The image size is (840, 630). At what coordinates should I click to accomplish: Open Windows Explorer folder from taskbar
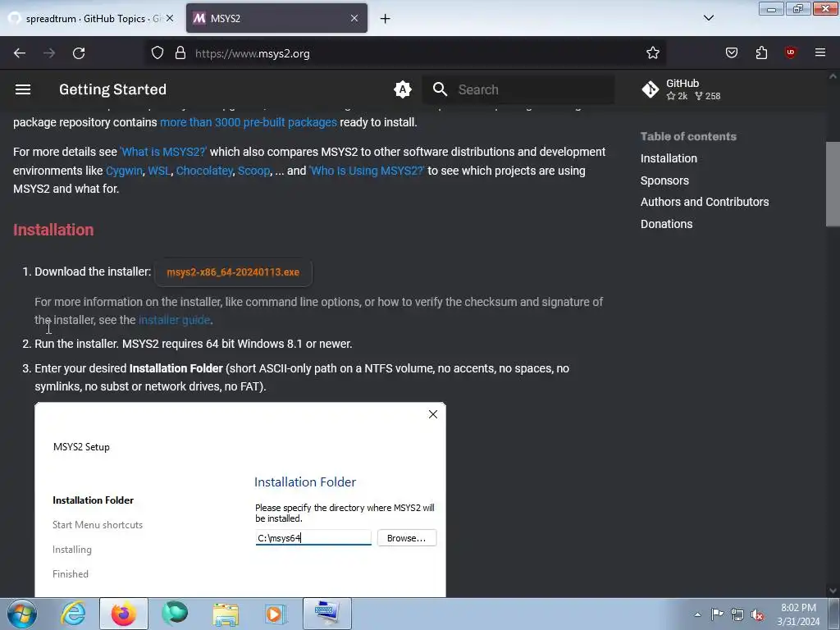point(226,614)
